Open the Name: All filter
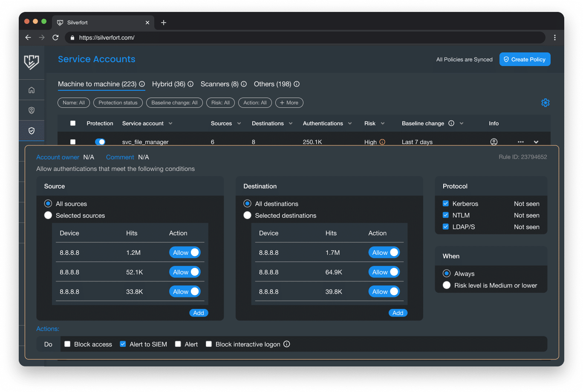The width and height of the screenshot is (583, 392). click(74, 103)
